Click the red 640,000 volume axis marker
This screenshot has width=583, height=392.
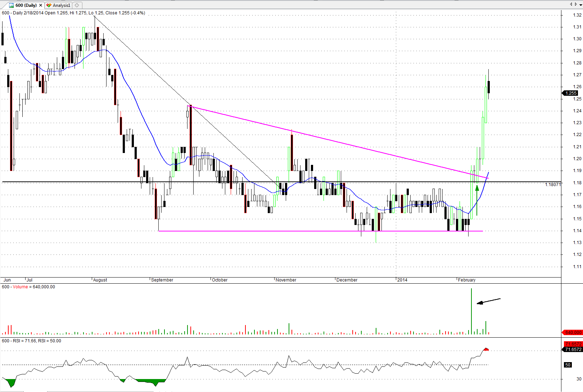click(573, 332)
